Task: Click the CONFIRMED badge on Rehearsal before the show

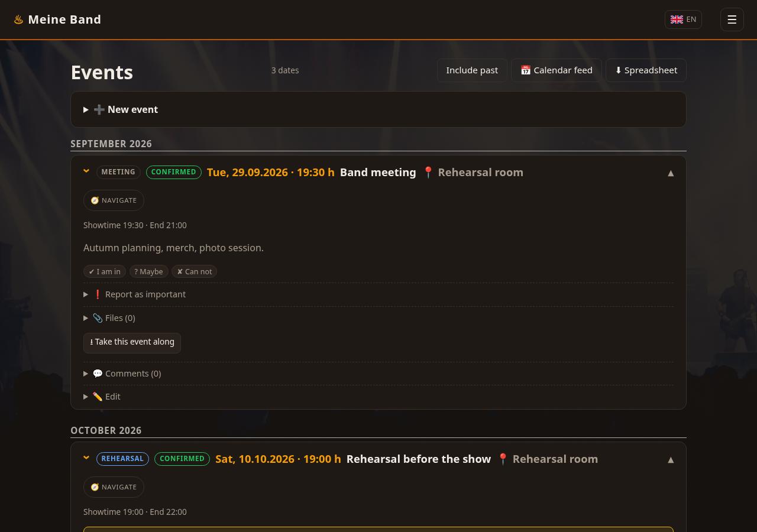Action: (182, 459)
